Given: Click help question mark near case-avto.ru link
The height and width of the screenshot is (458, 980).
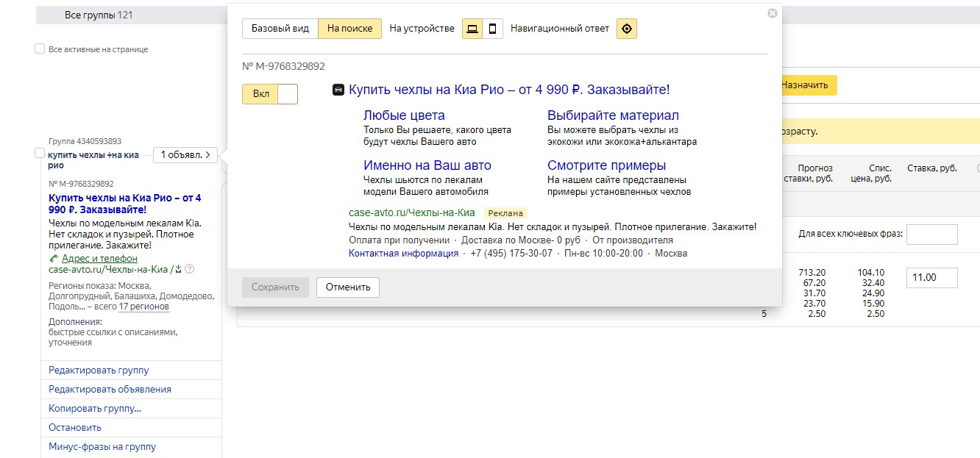Looking at the screenshot, I should (x=190, y=269).
